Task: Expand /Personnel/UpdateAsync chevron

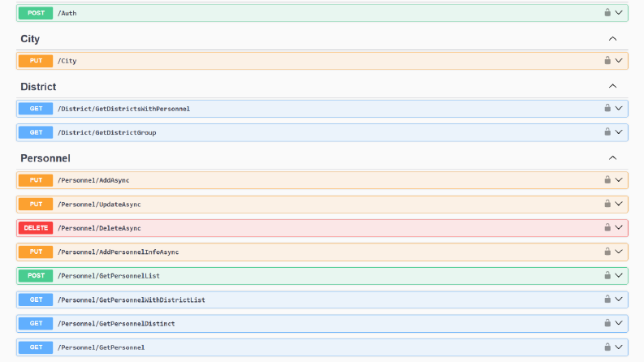Action: (619, 204)
